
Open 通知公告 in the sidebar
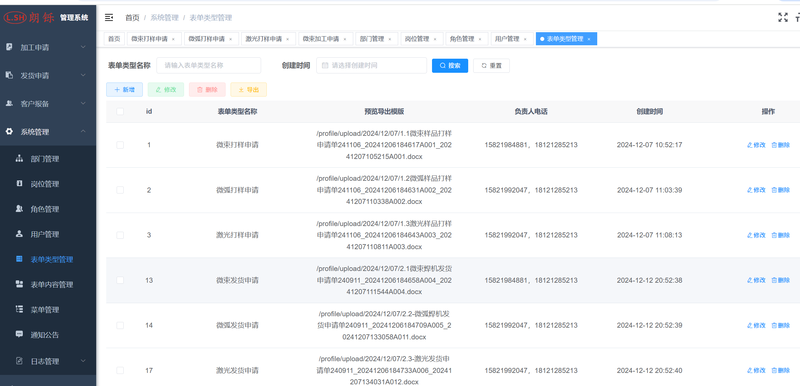[48, 335]
